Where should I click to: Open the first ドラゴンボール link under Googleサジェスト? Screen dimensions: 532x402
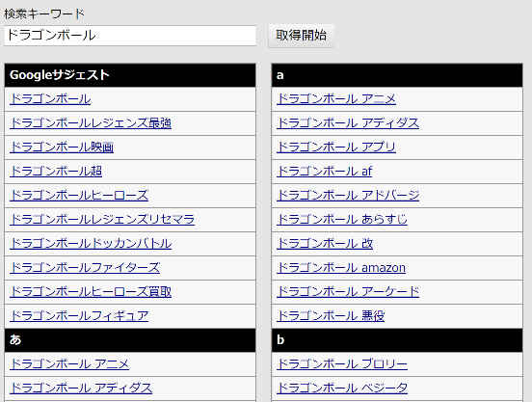[50, 99]
